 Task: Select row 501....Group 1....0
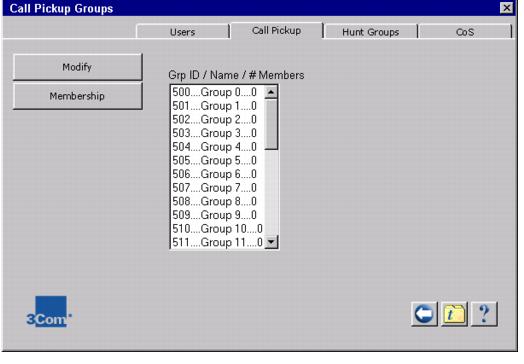click(x=217, y=106)
